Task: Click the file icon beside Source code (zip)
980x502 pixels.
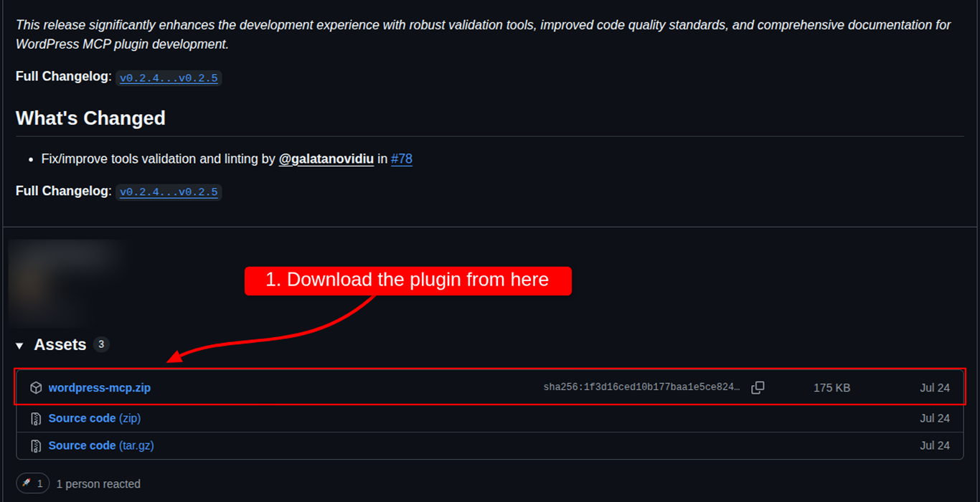Action: tap(35, 418)
